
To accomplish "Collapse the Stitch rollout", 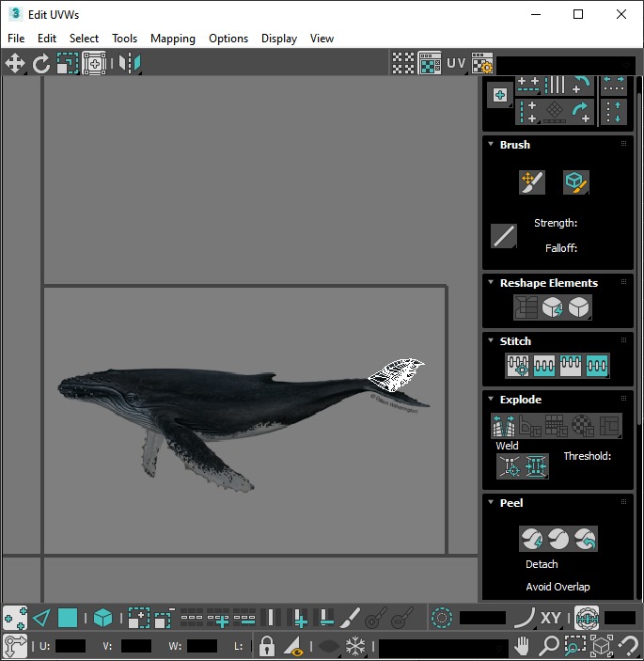I will pyautogui.click(x=491, y=340).
